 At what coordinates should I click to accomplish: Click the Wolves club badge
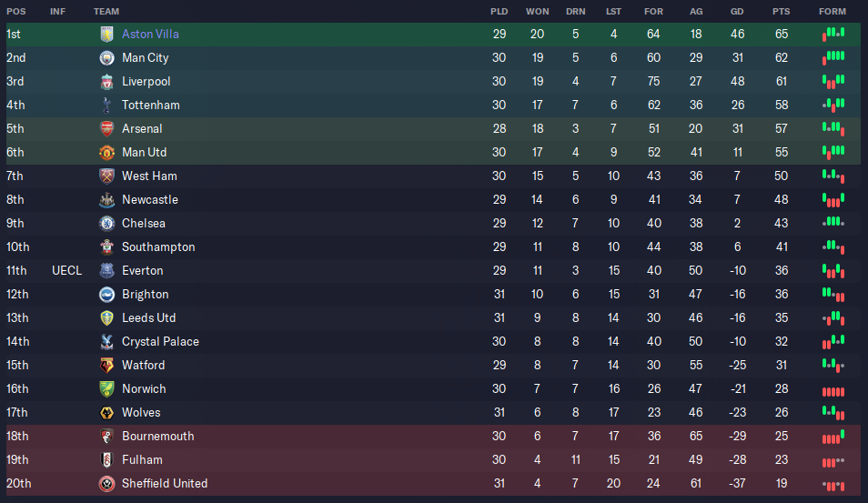pyautogui.click(x=106, y=413)
